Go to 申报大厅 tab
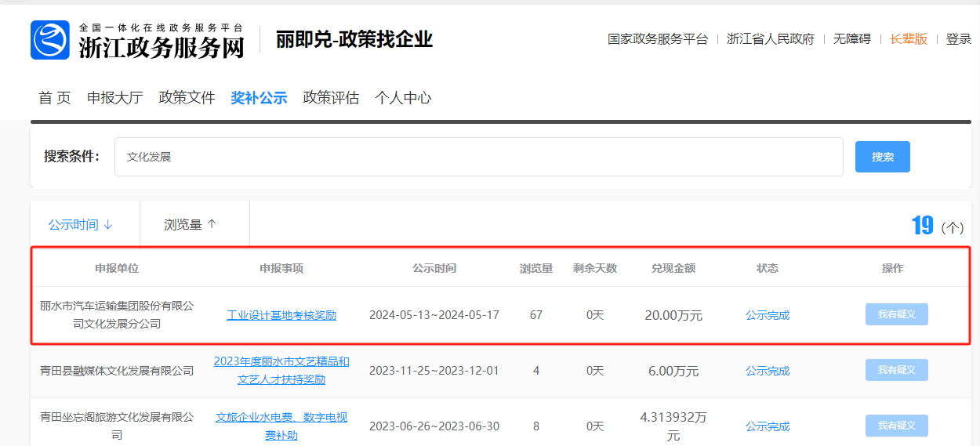980x446 pixels. click(114, 98)
